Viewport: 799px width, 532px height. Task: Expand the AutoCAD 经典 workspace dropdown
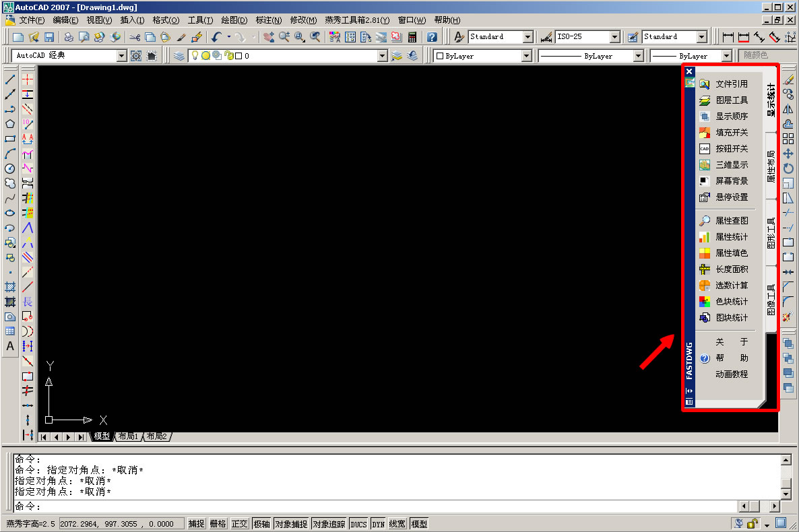(x=121, y=56)
